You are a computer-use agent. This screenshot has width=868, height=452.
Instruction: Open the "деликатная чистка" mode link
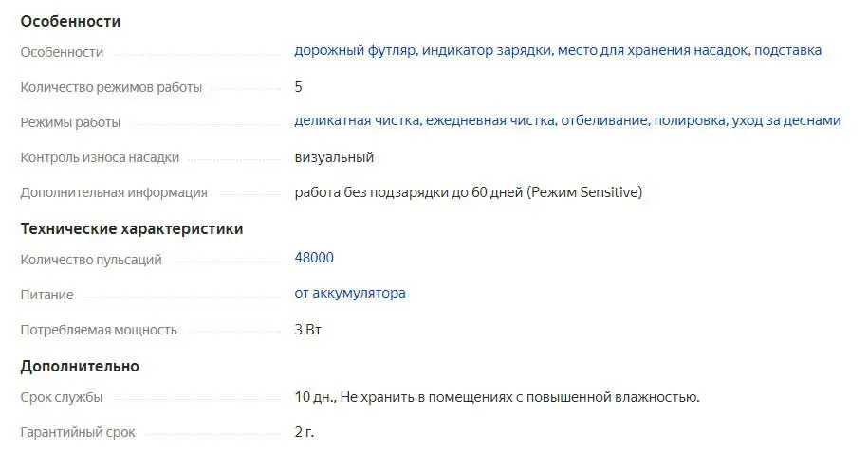357,120
